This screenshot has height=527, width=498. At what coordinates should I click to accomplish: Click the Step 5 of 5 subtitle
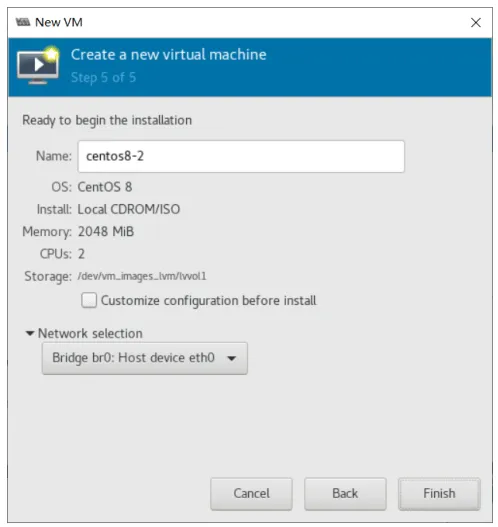[x=103, y=78]
